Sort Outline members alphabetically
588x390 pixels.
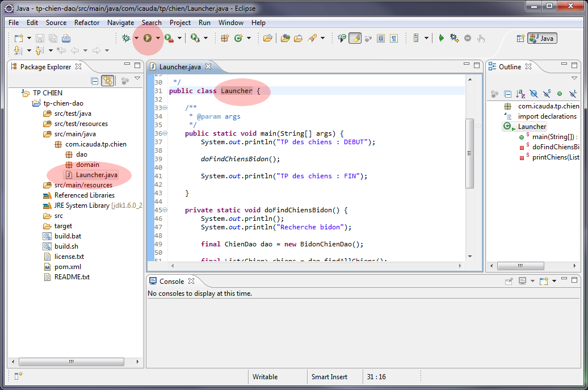[x=520, y=94]
